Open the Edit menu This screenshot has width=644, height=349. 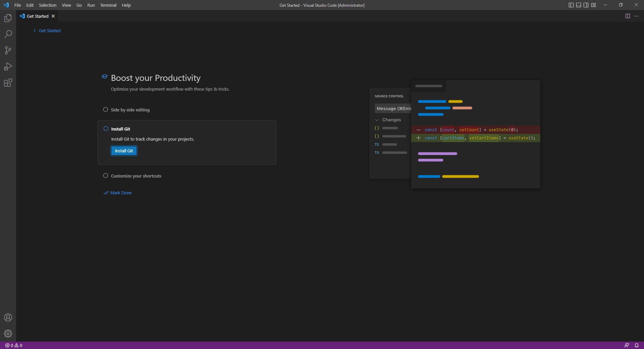30,5
